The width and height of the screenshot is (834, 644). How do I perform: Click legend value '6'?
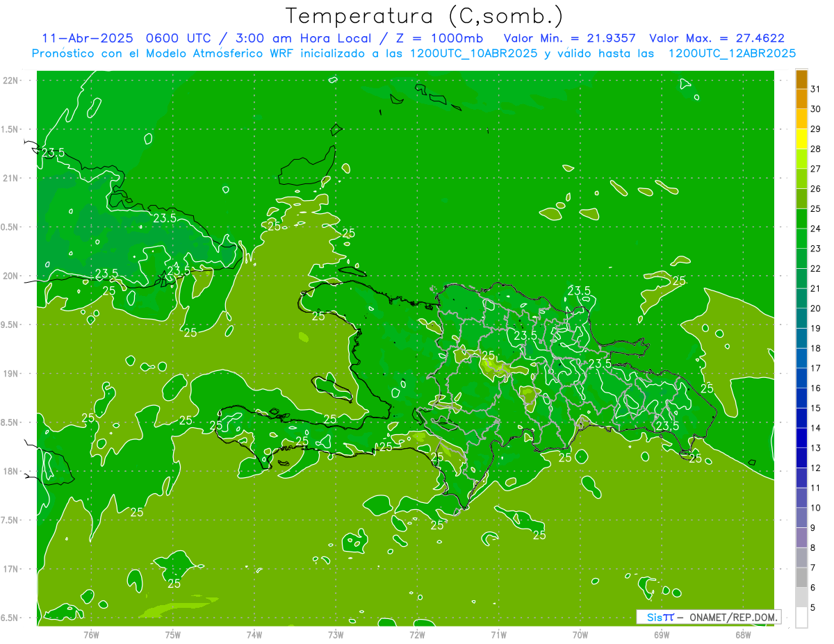813,588
